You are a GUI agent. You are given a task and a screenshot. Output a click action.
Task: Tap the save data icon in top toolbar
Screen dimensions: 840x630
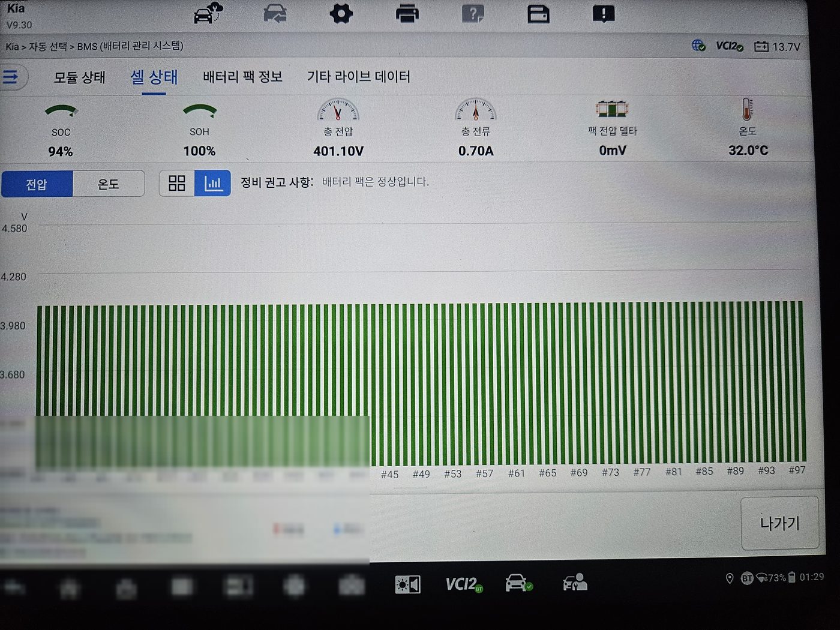click(538, 14)
